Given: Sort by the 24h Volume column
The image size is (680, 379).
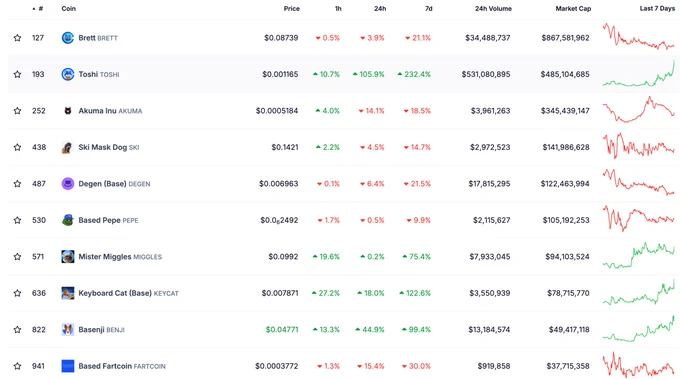Looking at the screenshot, I should coord(493,8).
